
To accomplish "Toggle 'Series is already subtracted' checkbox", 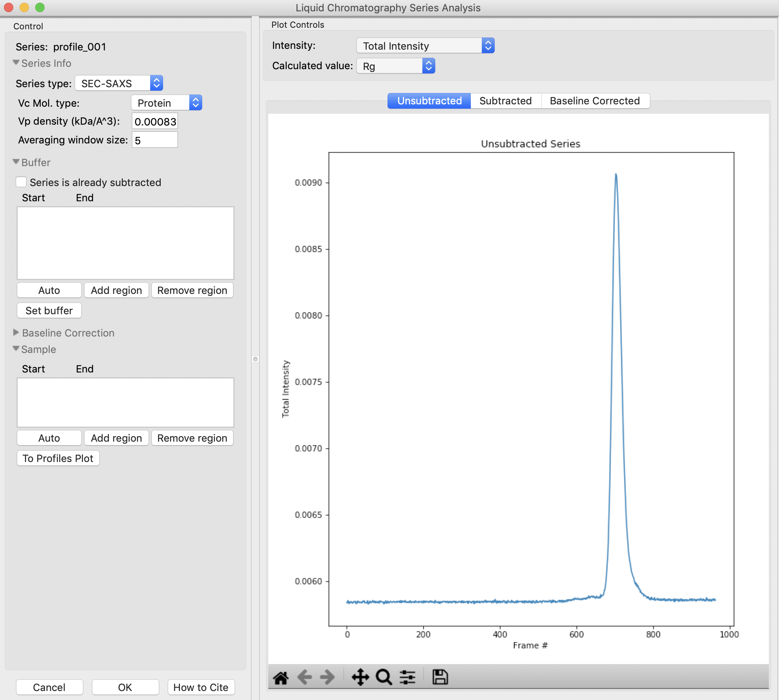I will point(21,182).
